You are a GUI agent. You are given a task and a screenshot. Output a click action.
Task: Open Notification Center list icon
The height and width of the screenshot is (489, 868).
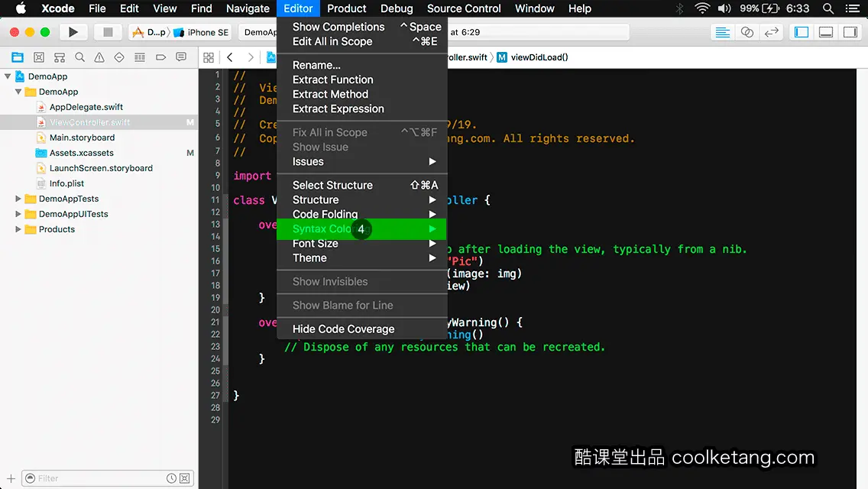(853, 8)
